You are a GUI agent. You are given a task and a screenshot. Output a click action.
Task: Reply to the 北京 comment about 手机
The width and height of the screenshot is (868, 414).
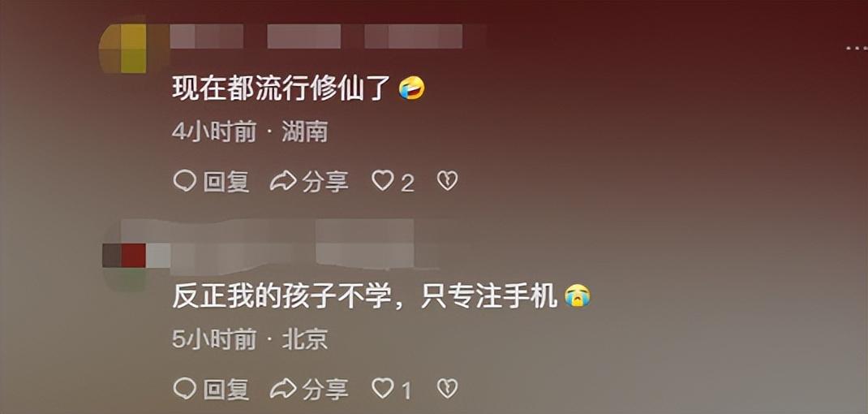click(x=211, y=389)
